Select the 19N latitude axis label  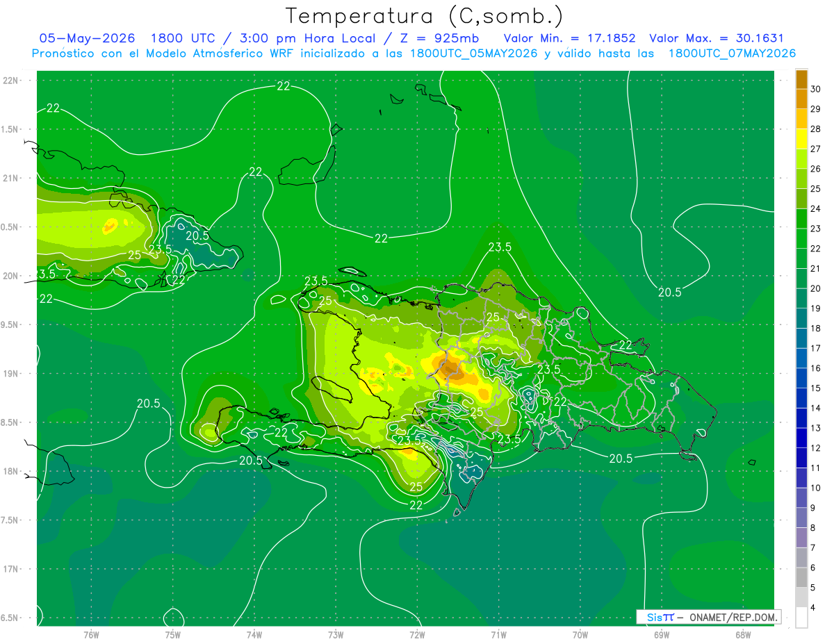point(11,373)
